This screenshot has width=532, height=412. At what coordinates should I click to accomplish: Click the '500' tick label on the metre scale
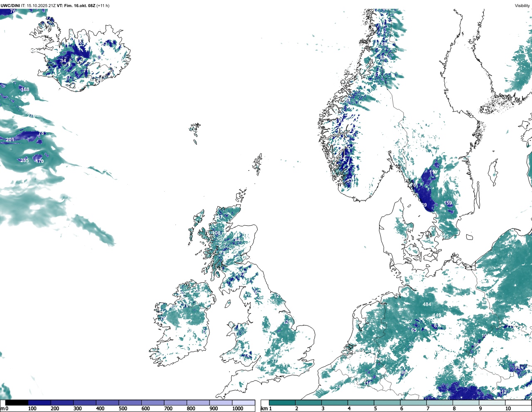pos(123,409)
